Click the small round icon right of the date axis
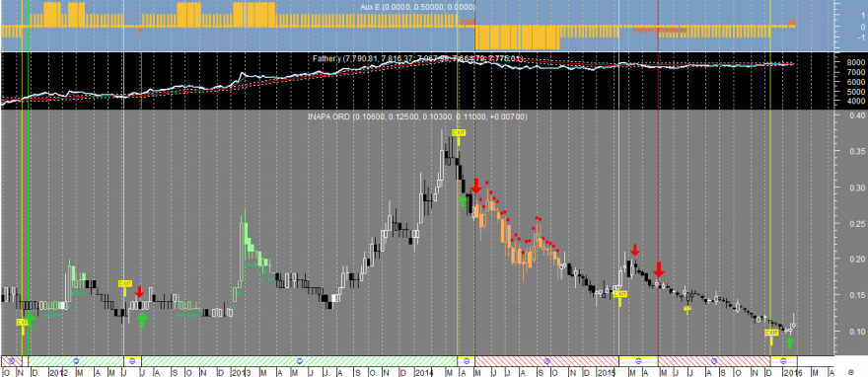868x377 pixels. click(851, 371)
